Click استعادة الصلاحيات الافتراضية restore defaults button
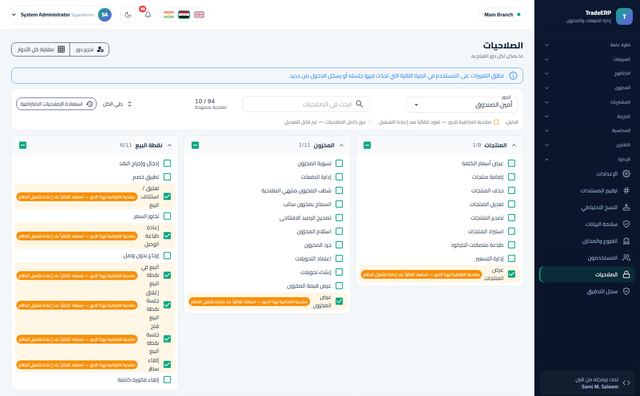The image size is (640, 396). [x=56, y=104]
